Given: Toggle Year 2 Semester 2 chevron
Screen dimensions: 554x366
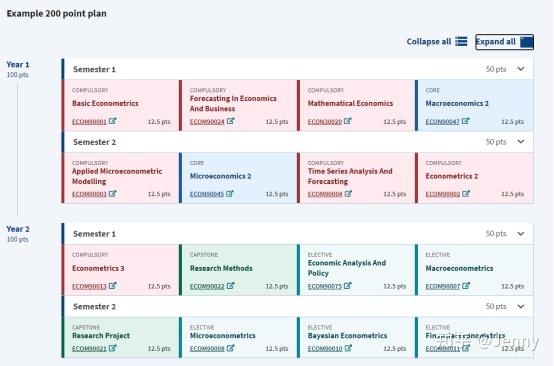Looking at the screenshot, I should tap(521, 306).
